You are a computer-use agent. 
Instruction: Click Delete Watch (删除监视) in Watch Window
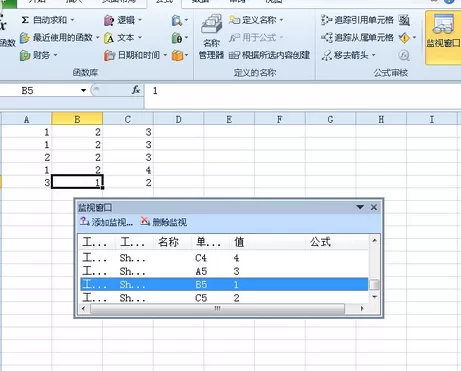(164, 222)
